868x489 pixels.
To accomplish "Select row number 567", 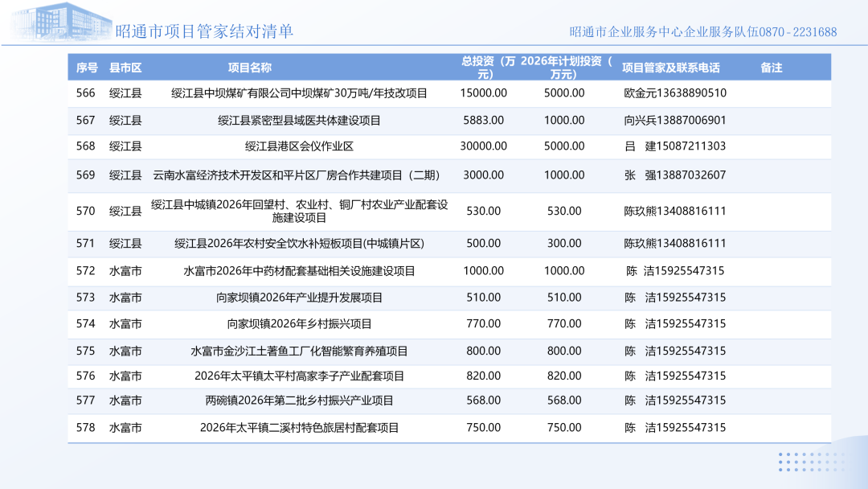I will pos(86,120).
